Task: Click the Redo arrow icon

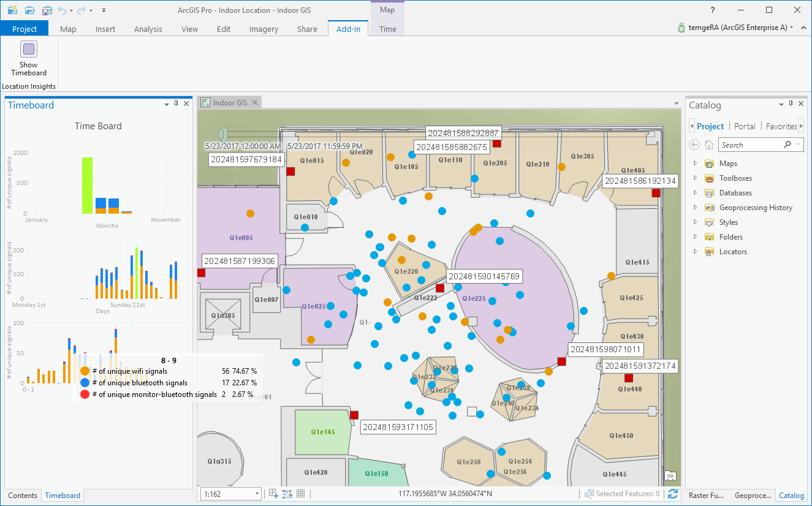Action: pyautogui.click(x=81, y=10)
